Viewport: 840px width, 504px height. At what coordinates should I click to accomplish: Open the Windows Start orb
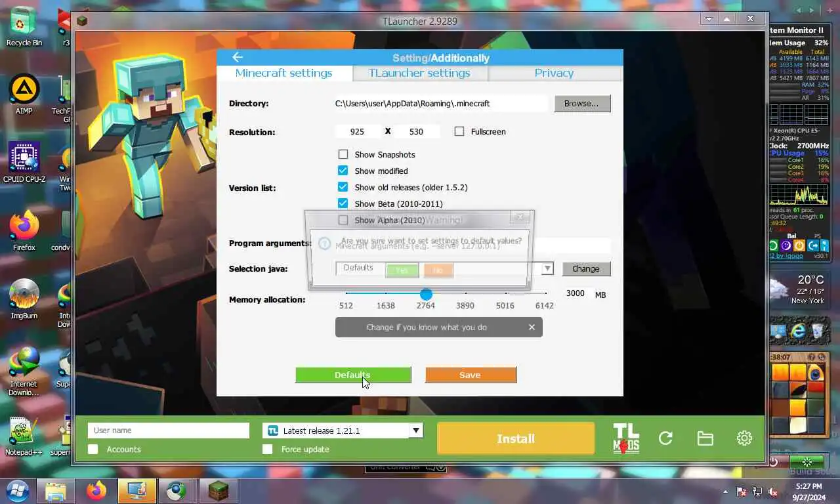pyautogui.click(x=18, y=490)
